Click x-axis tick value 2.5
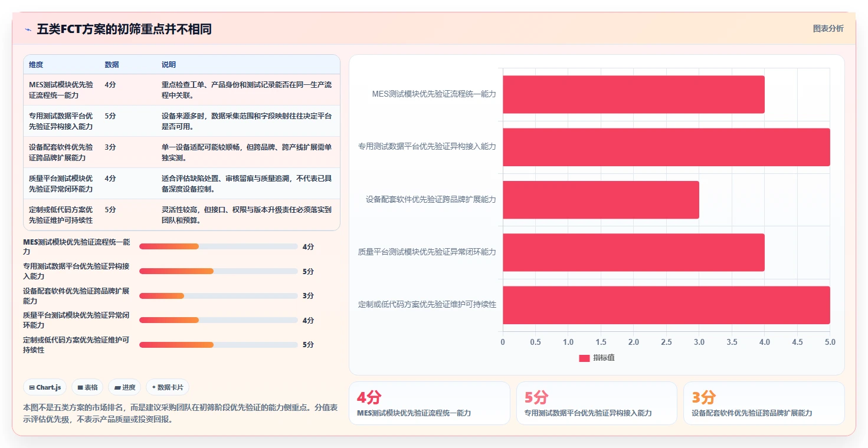 (x=666, y=342)
